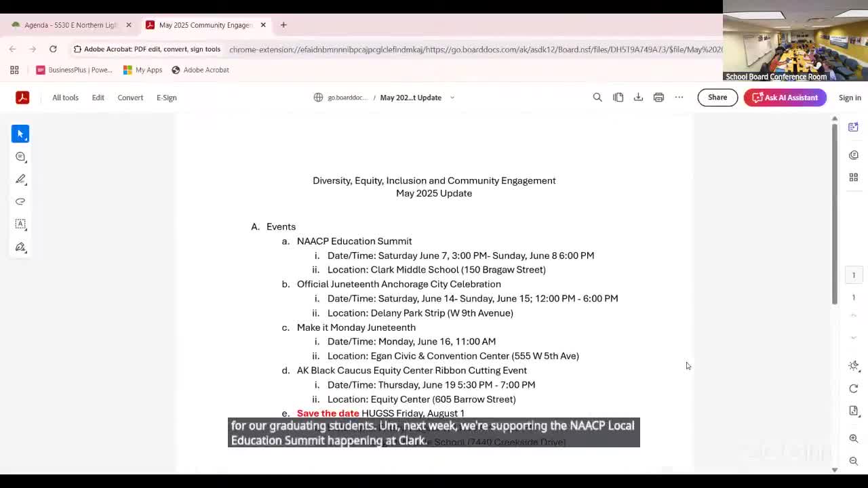Screen dimensions: 868x488
Task: Reload the browser page
Action: tap(53, 49)
